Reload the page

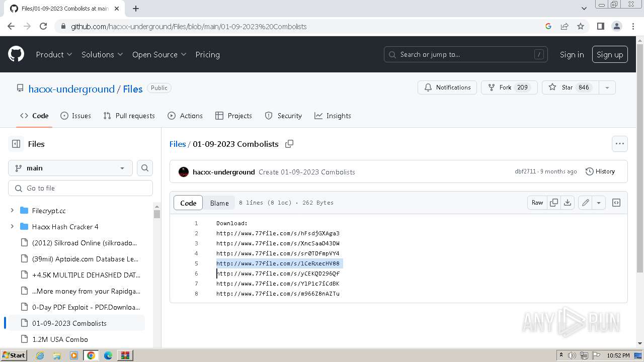(43, 26)
